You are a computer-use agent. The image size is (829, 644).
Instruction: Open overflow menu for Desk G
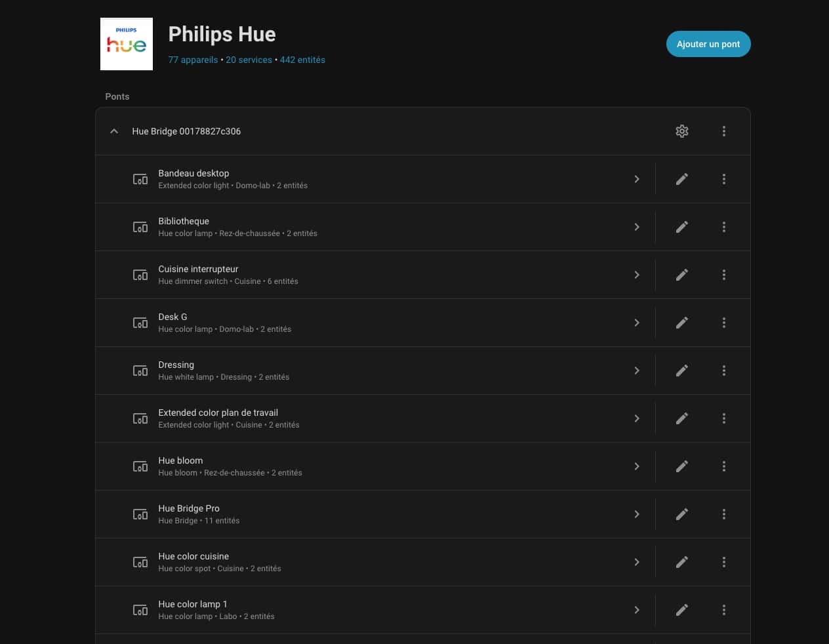click(724, 323)
